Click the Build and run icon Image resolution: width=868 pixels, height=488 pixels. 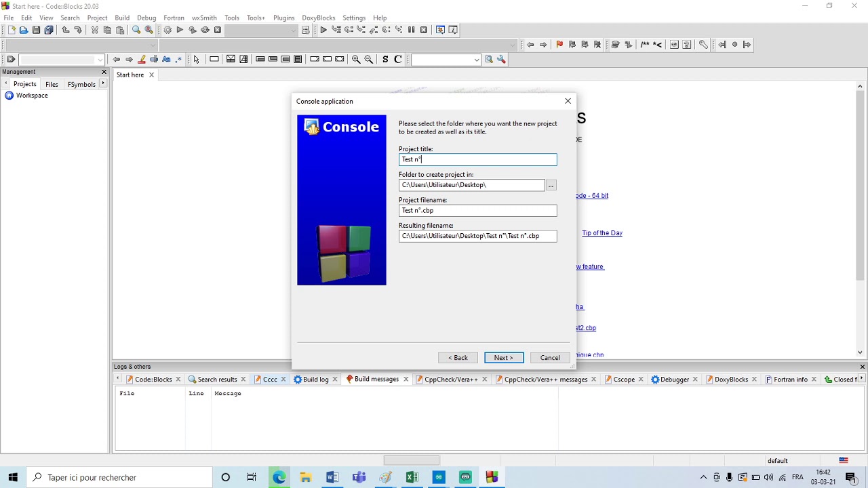click(x=193, y=30)
